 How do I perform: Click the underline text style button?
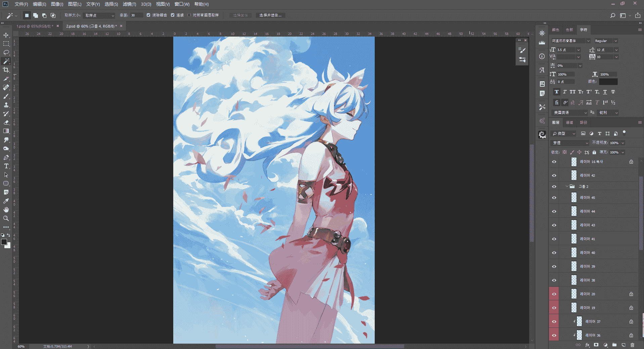[x=605, y=92]
